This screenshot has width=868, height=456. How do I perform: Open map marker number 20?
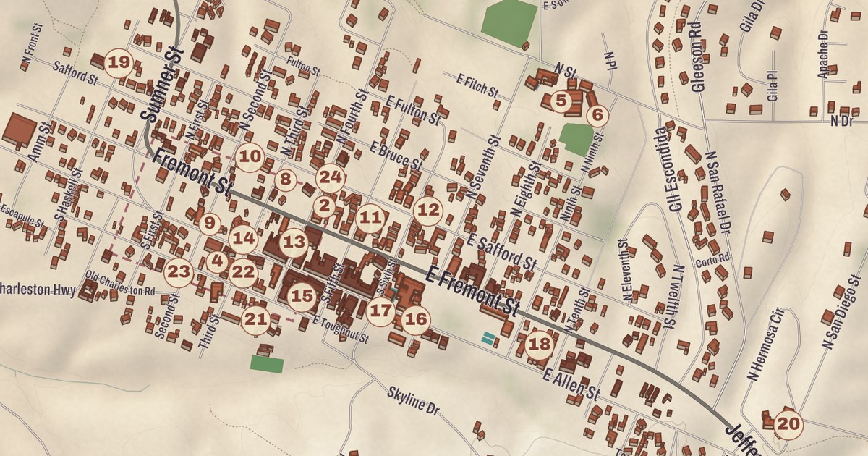tap(788, 424)
